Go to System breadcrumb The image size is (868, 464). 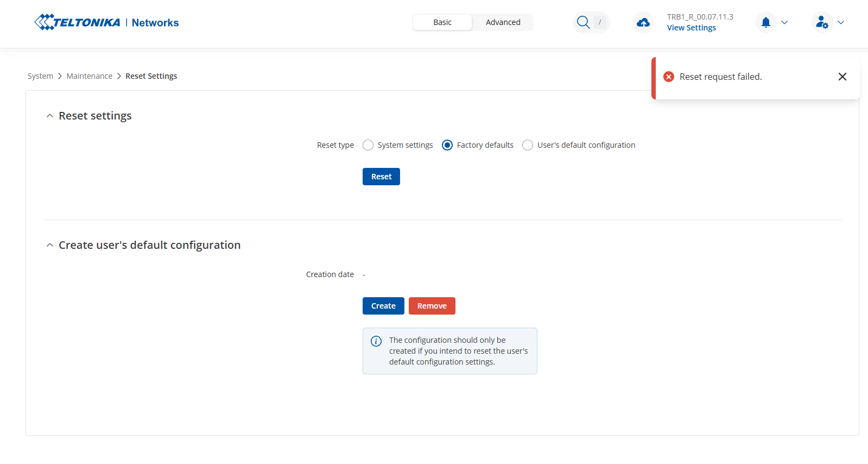(41, 76)
